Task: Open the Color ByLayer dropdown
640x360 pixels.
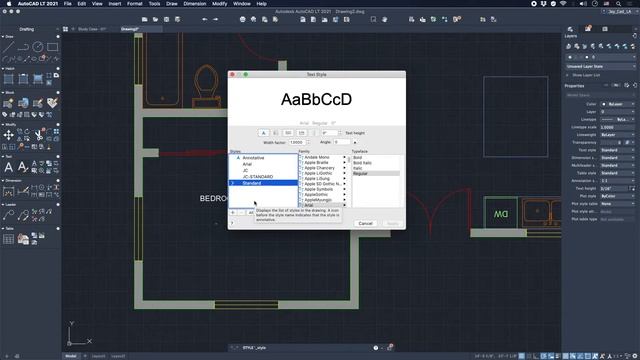Action: pyautogui.click(x=618, y=104)
